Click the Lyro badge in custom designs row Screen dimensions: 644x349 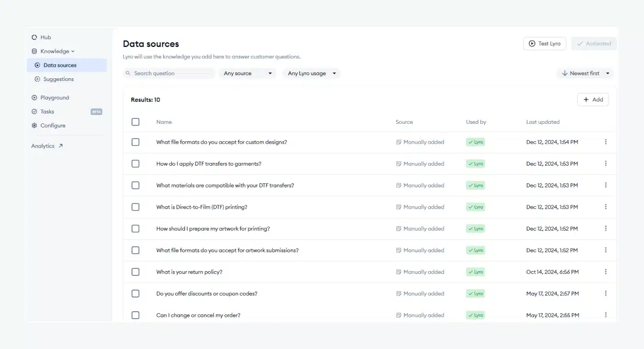pos(476,142)
